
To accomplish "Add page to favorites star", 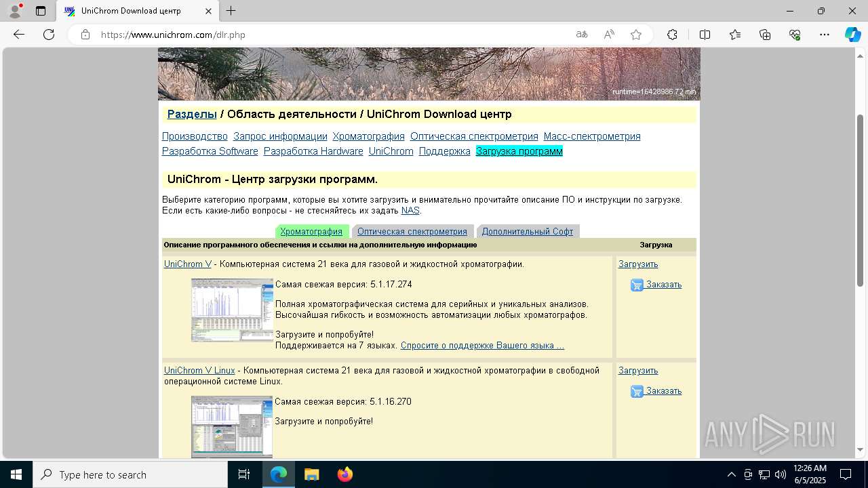I will click(x=636, y=35).
